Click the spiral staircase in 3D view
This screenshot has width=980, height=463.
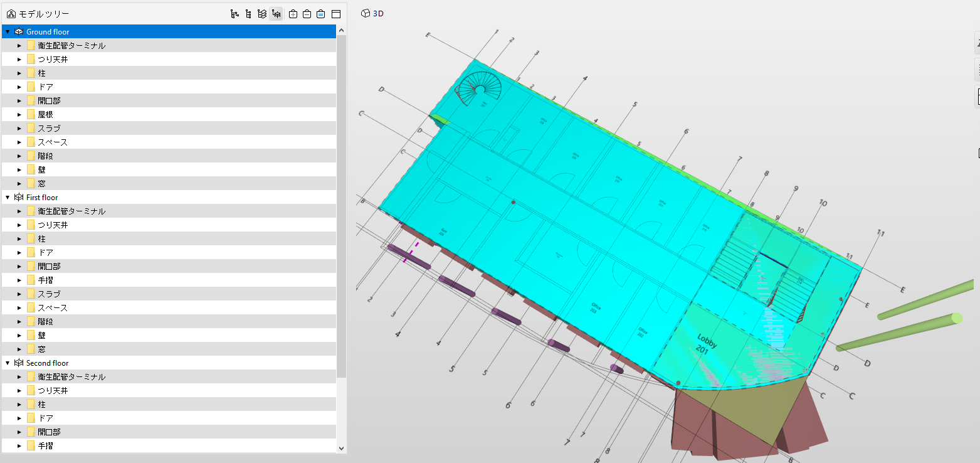pyautogui.click(x=480, y=90)
